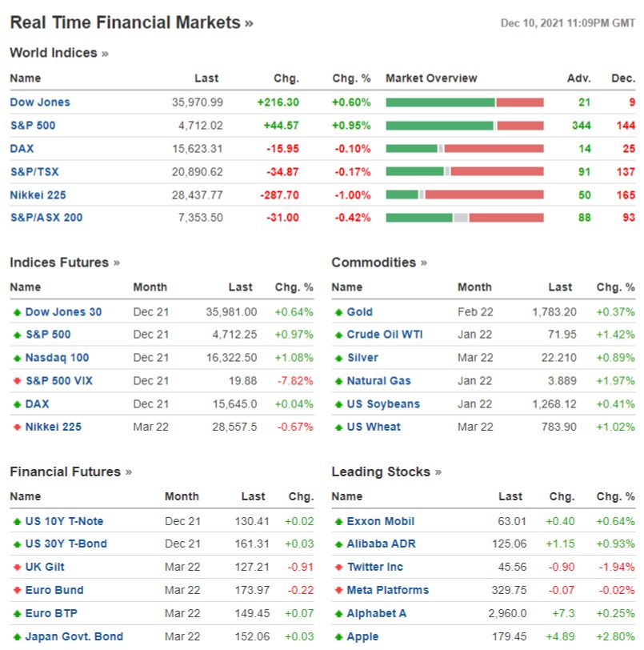
Task: Click the green up arrow beside Exxon Mobil
Action: pos(338,522)
